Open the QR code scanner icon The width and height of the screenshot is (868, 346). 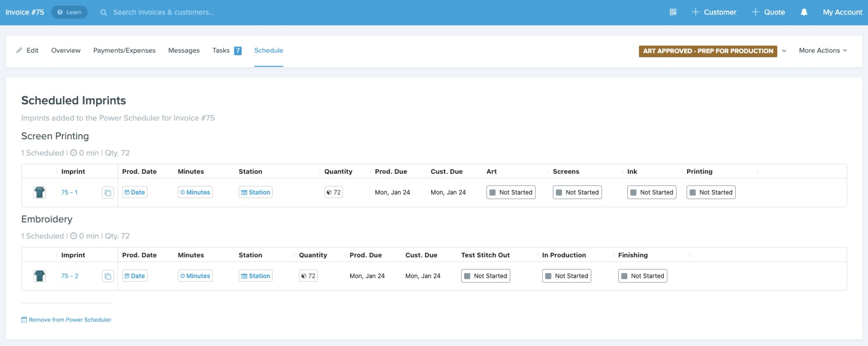coord(673,12)
